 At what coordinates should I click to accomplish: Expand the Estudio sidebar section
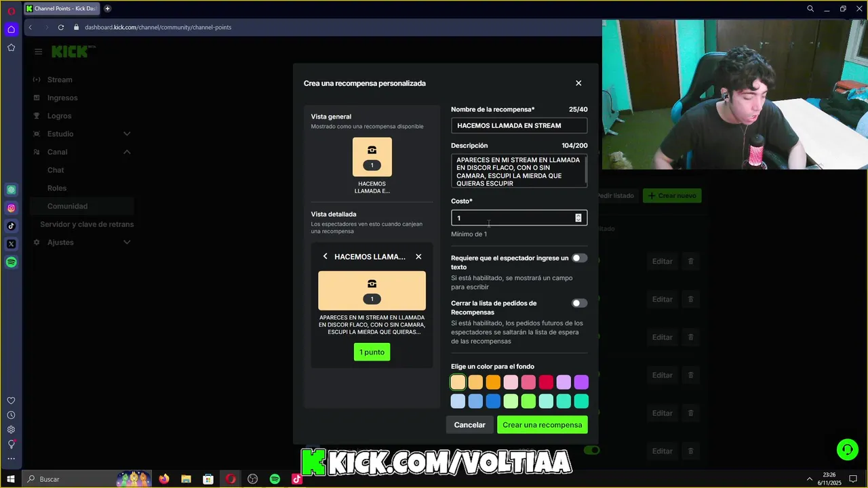point(127,134)
